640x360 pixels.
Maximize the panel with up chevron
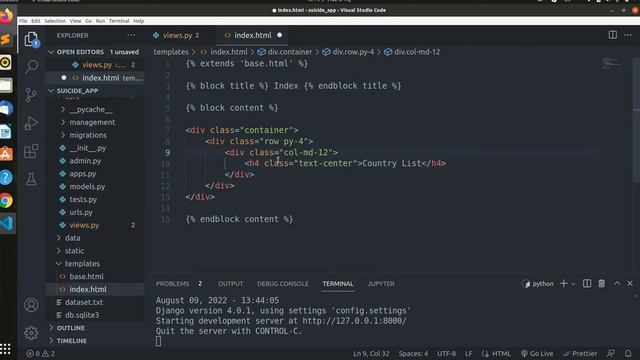click(617, 283)
